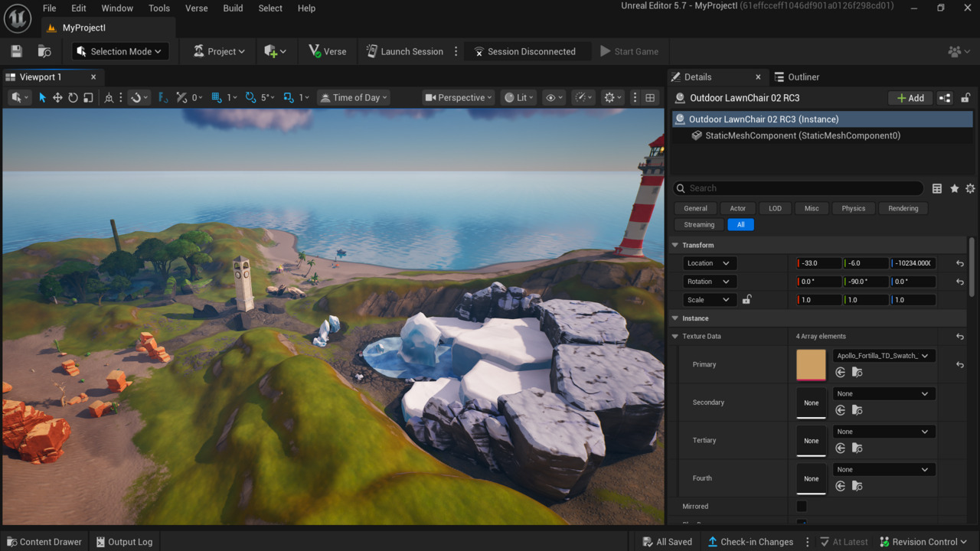Select the Translate move tool
This screenshot has height=551, width=980.
[x=57, y=97]
